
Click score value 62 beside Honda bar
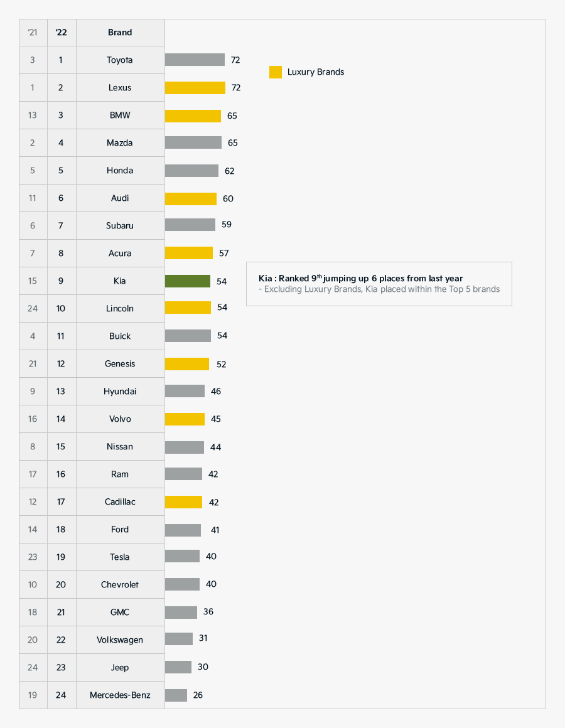(x=229, y=171)
